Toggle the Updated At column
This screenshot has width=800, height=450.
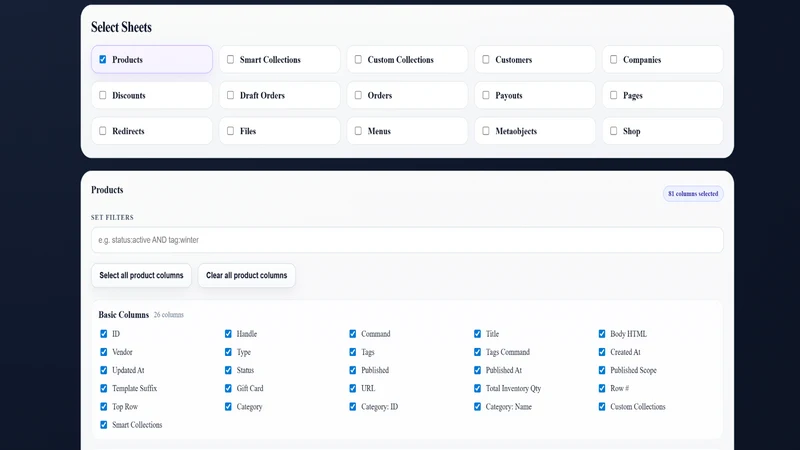[104, 370]
